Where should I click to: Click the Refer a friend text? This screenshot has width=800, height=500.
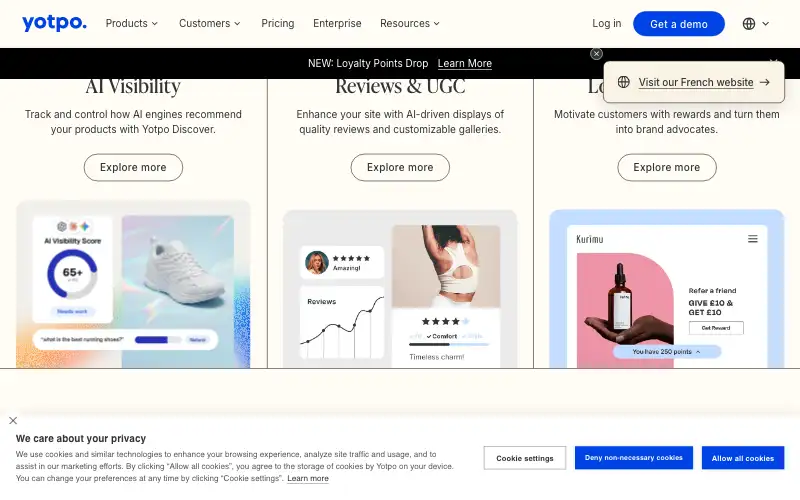(x=712, y=291)
